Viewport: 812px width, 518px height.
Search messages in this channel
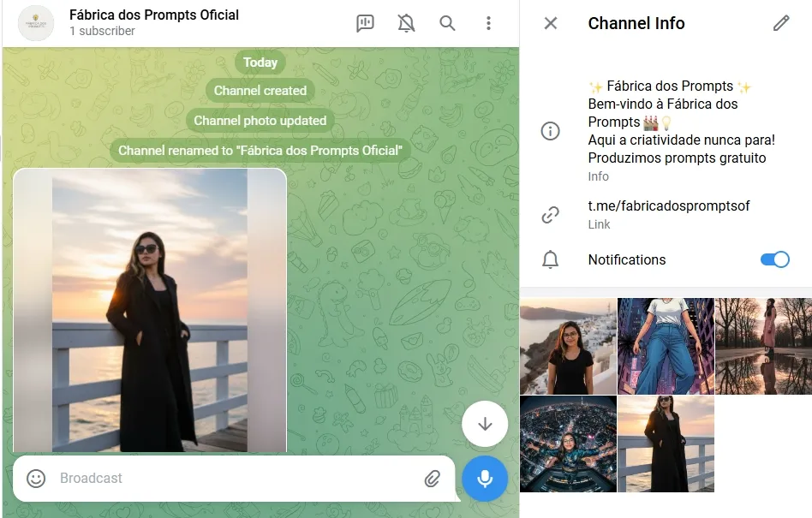447,23
